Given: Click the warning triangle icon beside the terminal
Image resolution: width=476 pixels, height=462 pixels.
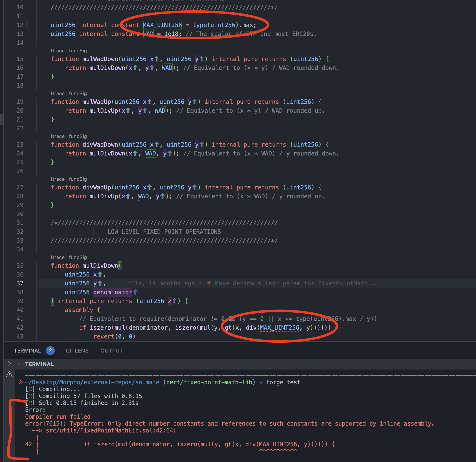Looking at the screenshot, I should [9, 374].
